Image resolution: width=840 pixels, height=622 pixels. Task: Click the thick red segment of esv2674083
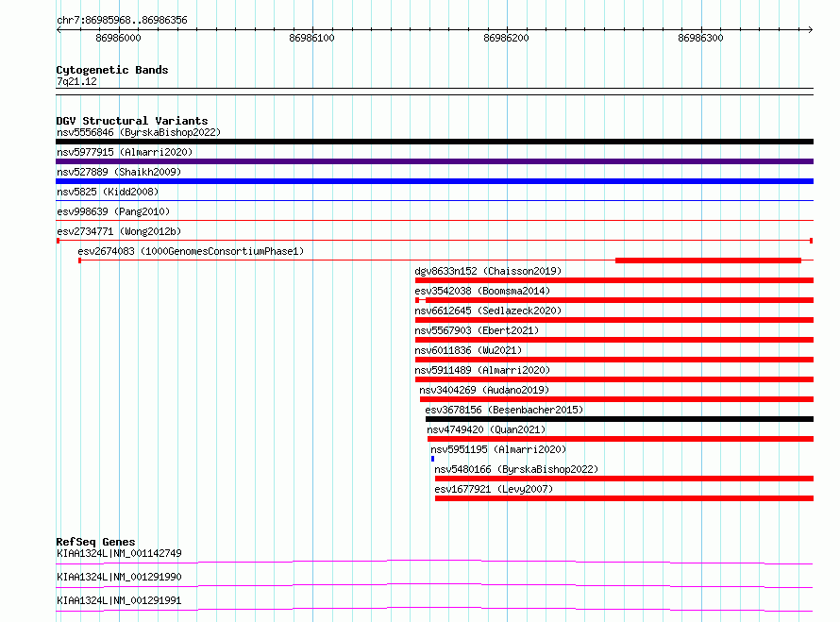coord(708,261)
